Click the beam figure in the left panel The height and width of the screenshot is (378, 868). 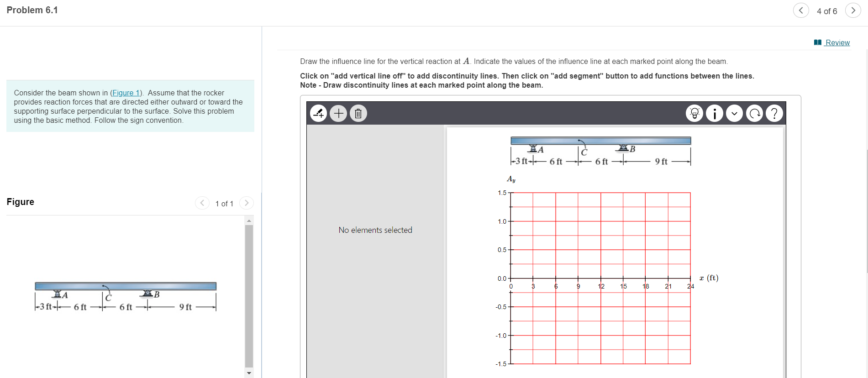(126, 297)
